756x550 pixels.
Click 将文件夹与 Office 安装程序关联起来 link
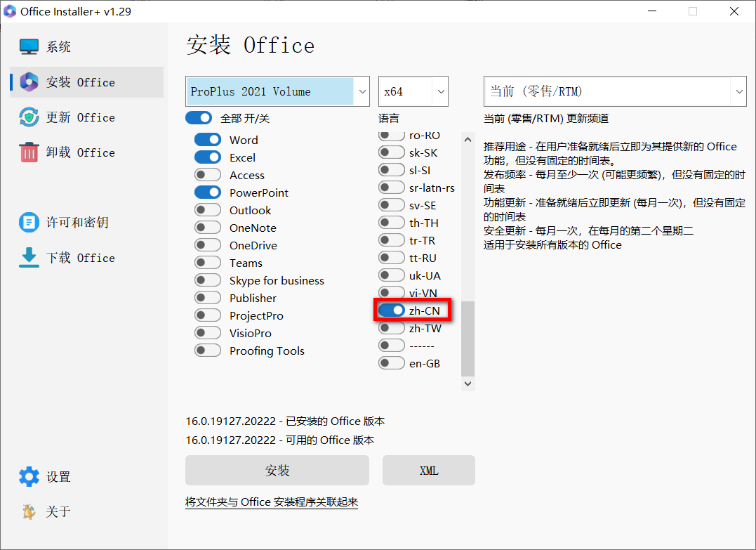(272, 502)
